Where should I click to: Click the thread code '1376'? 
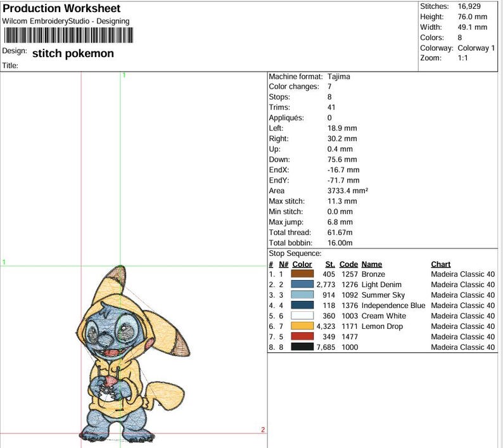(350, 305)
